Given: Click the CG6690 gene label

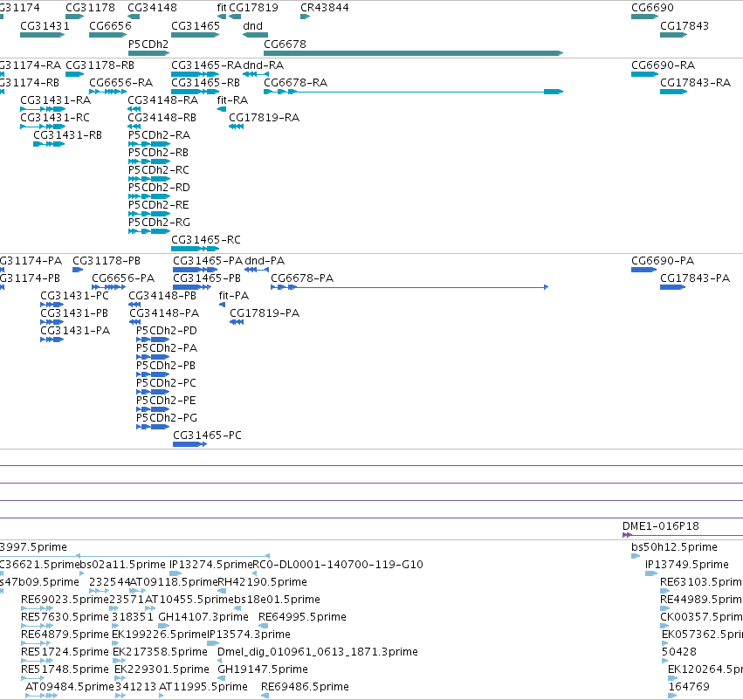Looking at the screenshot, I should tap(652, 8).
